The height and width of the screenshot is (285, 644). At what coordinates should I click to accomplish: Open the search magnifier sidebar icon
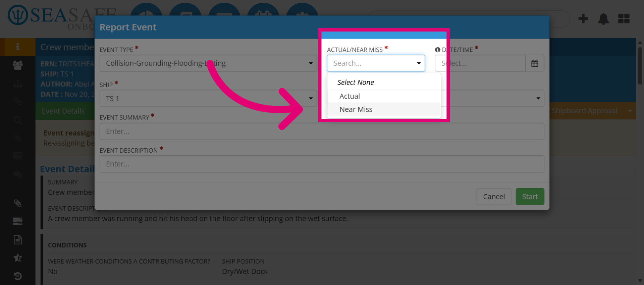pyautogui.click(x=17, y=120)
